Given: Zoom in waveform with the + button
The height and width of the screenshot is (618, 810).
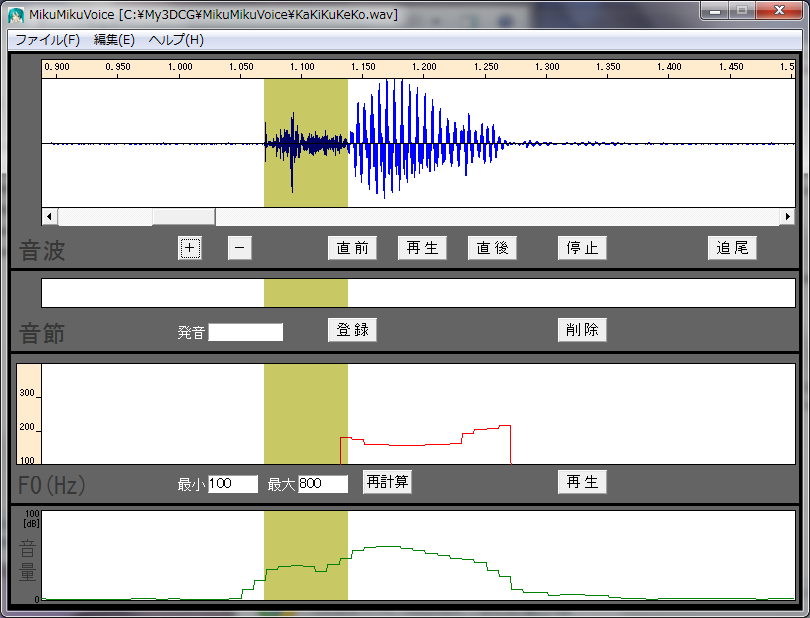Looking at the screenshot, I should tap(190, 248).
